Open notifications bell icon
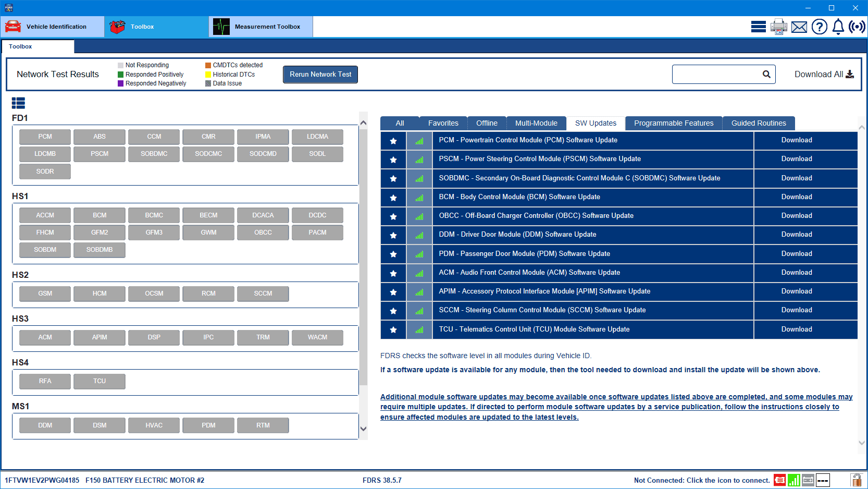The image size is (868, 489). pyautogui.click(x=838, y=27)
